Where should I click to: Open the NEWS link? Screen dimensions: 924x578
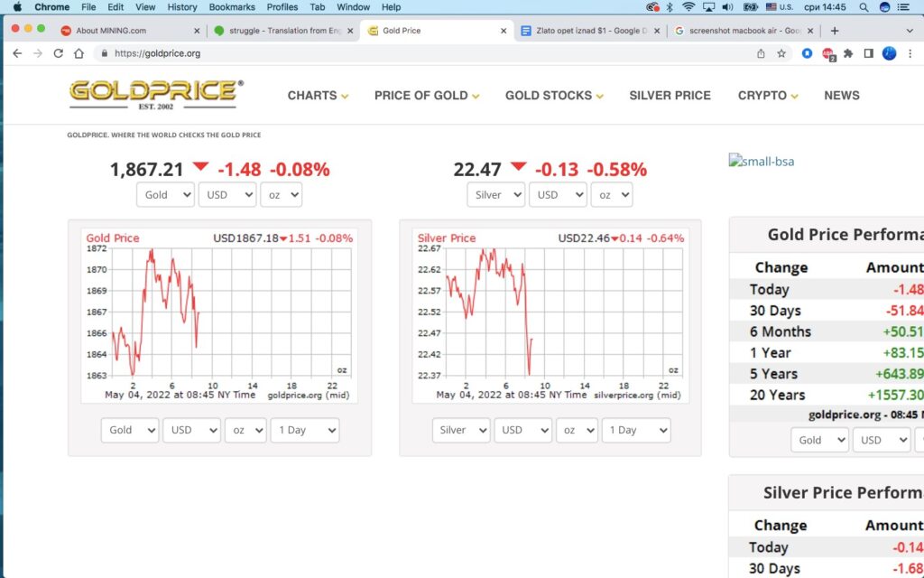841,96
